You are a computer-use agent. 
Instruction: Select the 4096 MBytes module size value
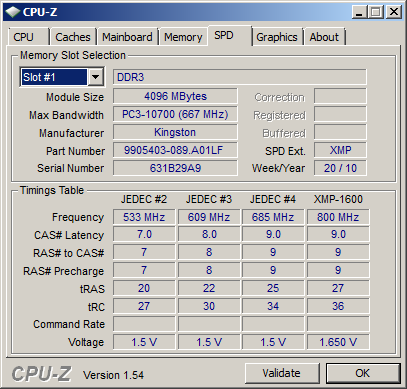click(x=175, y=96)
